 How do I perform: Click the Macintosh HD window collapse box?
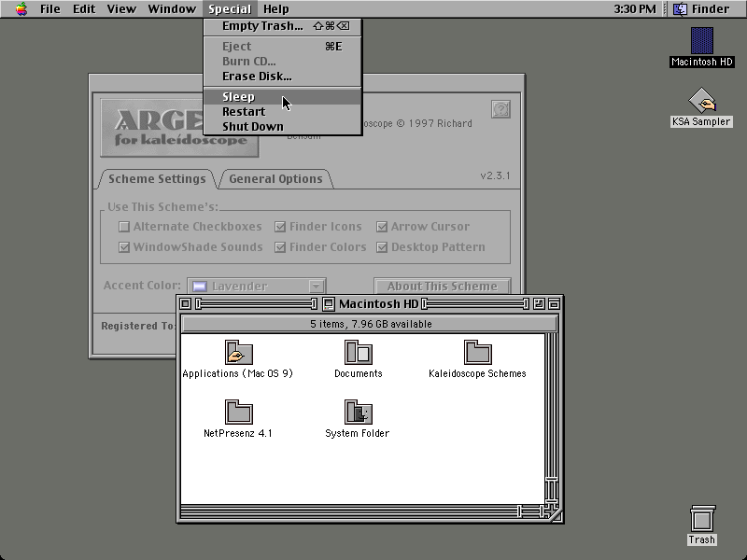click(x=554, y=304)
